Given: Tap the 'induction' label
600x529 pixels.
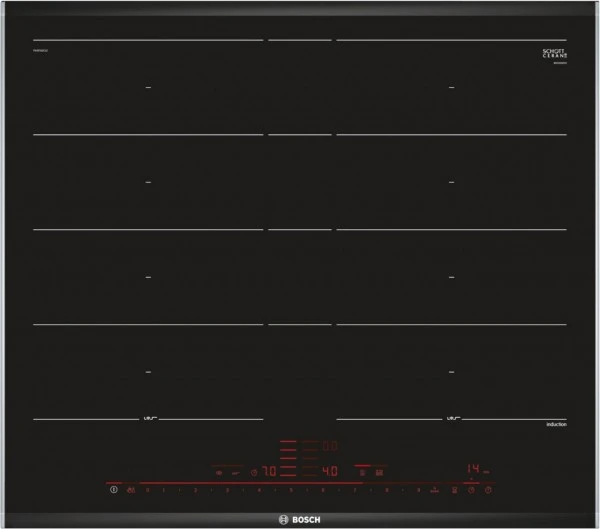Looking at the screenshot, I should click(x=556, y=425).
